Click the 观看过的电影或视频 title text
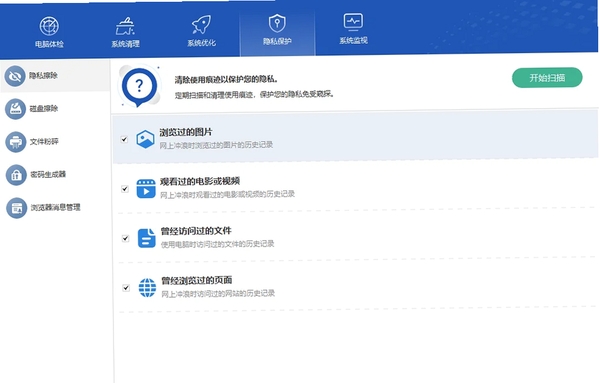600x383 pixels. tap(200, 181)
